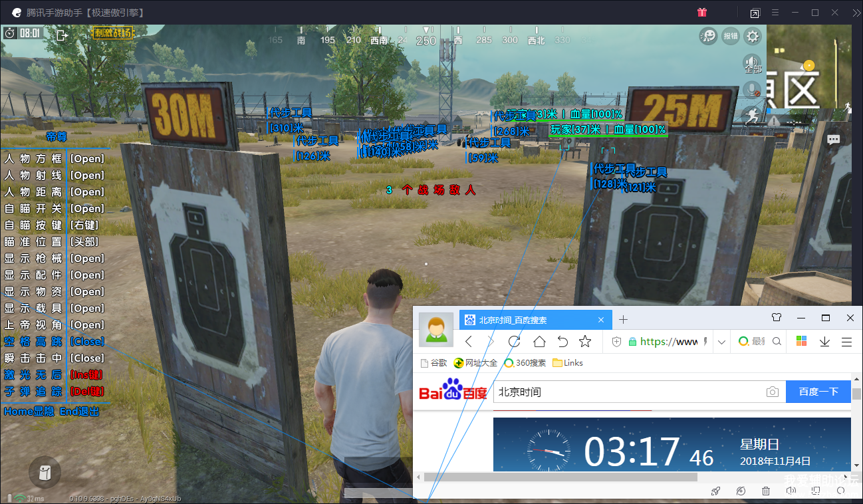Open a new browser tab with plus
The image size is (863, 504).
pyautogui.click(x=623, y=320)
